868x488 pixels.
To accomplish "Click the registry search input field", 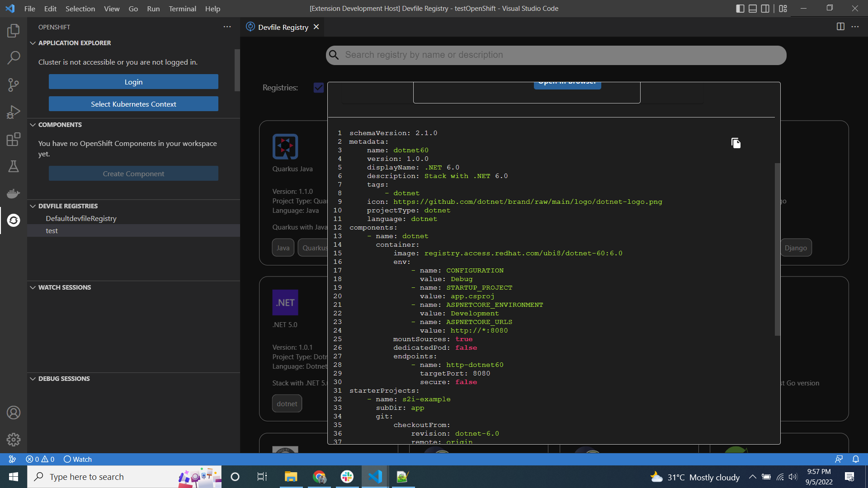I will (x=556, y=55).
